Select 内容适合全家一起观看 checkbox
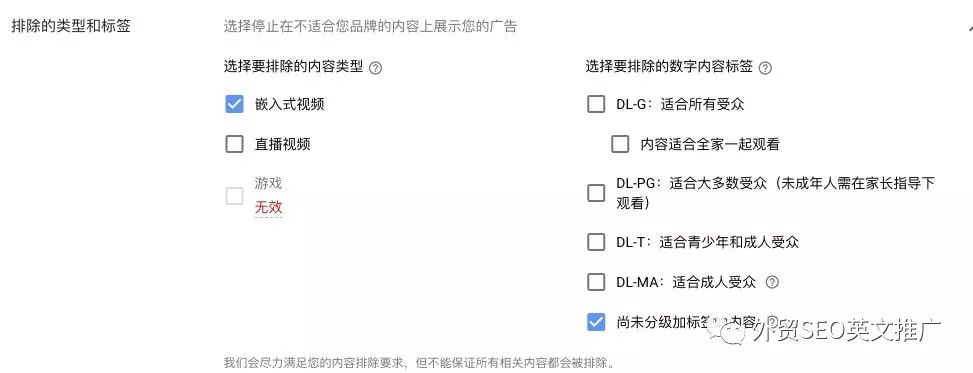 point(620,144)
